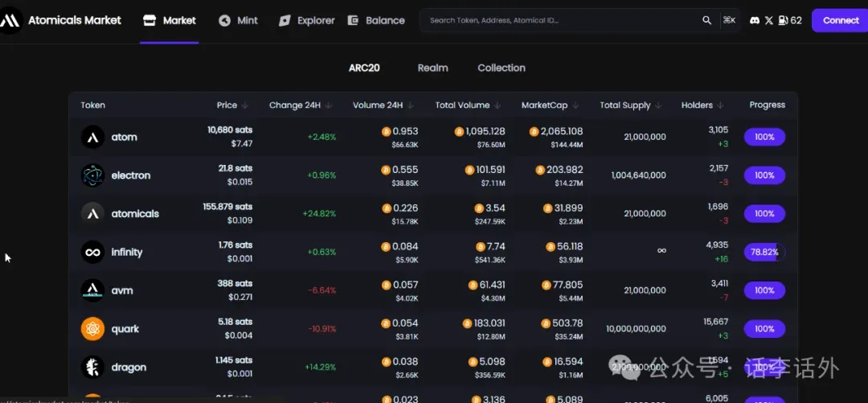Click the bitcoin icon beside 183.031 total volume
This screenshot has width=868, height=403.
coord(467,323)
